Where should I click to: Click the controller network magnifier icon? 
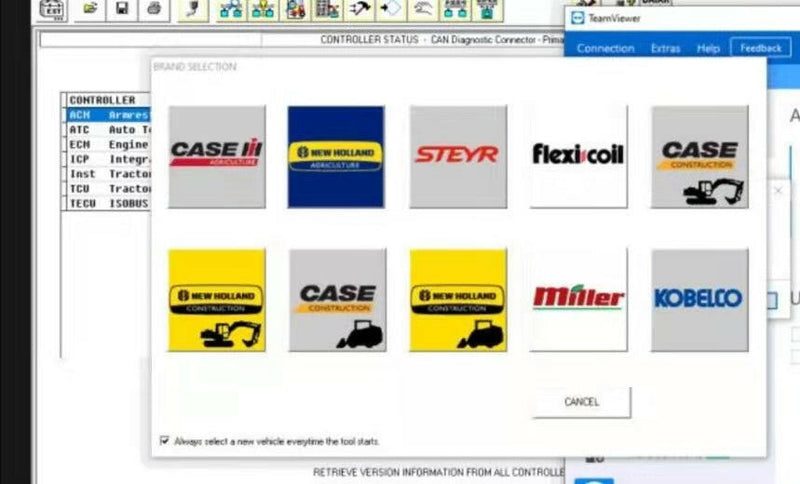[231, 9]
